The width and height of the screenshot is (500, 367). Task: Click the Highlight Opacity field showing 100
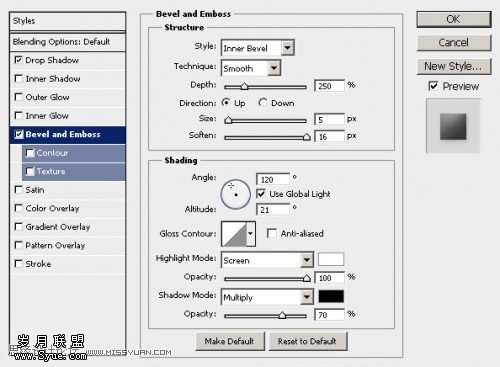pos(329,278)
